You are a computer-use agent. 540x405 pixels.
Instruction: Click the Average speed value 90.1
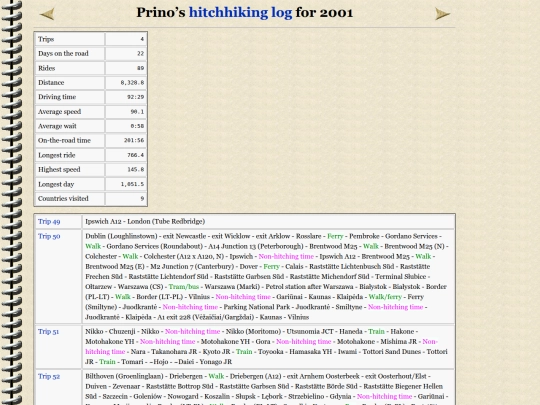pyautogui.click(x=137, y=112)
